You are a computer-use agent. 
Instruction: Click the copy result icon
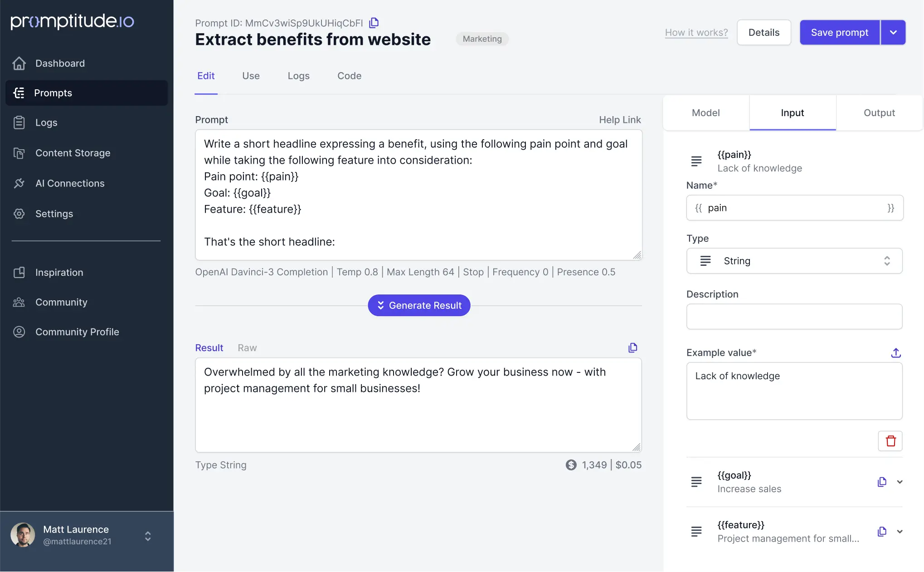click(632, 348)
